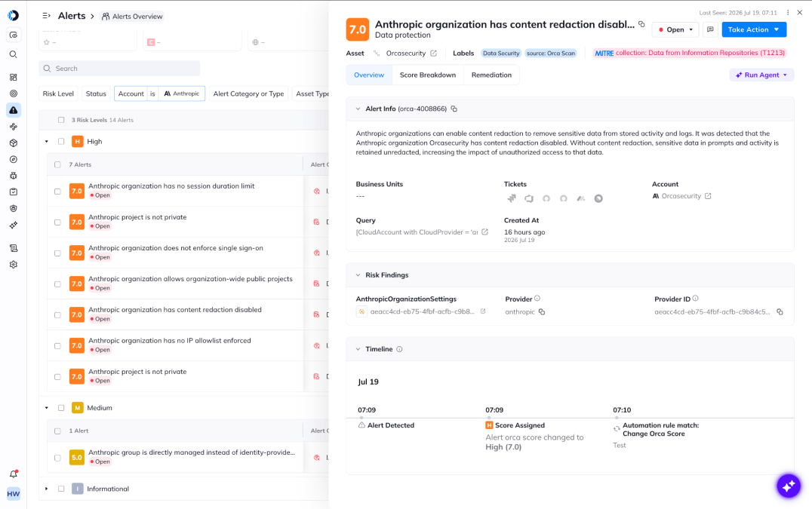Viewport: 812px width, 509px height.
Task: Open the Status filter
Action: (x=96, y=94)
